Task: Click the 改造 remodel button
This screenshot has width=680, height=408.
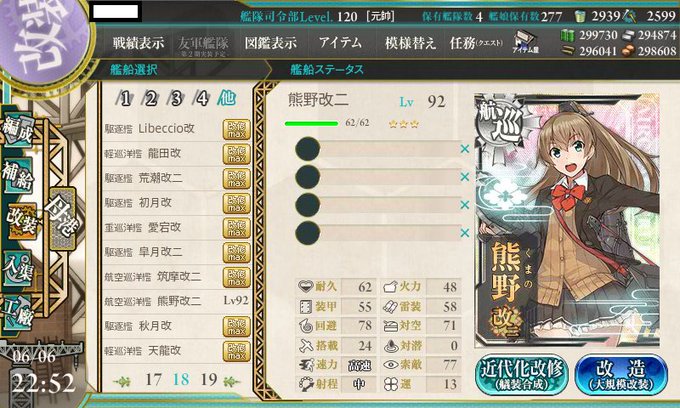Action: pyautogui.click(x=621, y=375)
